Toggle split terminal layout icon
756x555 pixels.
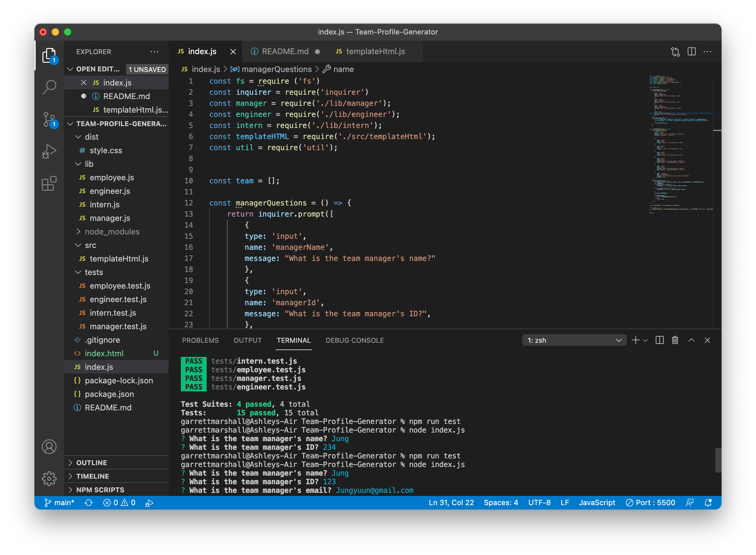tap(659, 340)
